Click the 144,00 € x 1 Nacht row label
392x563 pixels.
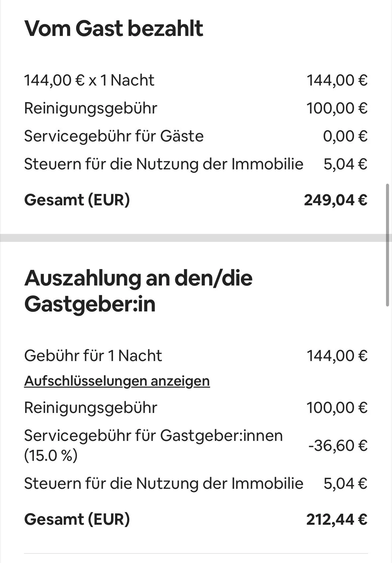tap(89, 80)
